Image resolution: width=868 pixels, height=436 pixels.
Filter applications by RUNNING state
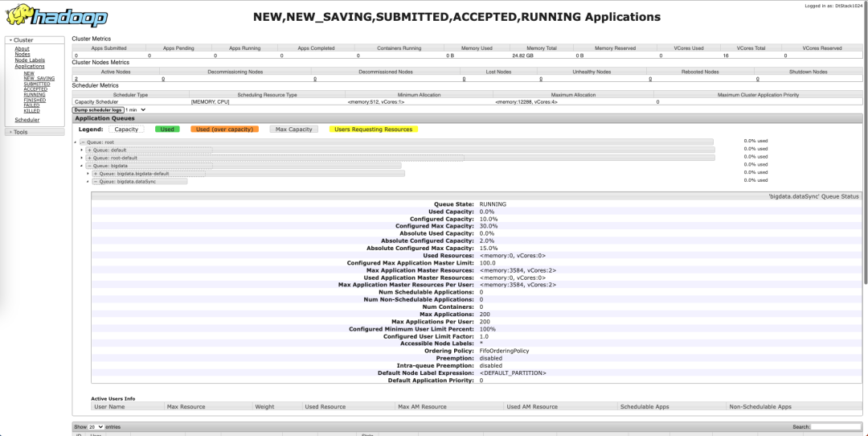35,94
